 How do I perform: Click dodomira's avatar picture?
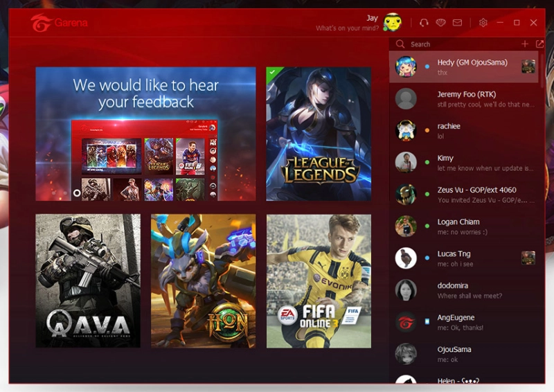[x=406, y=290]
